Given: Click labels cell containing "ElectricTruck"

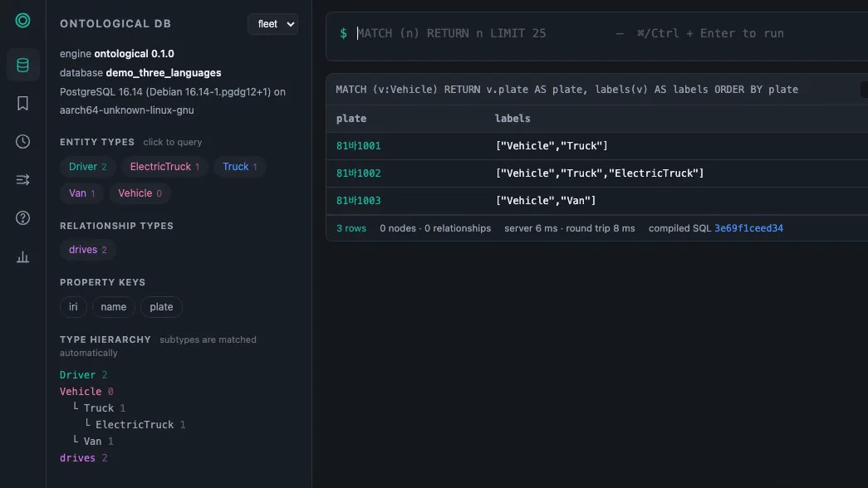Looking at the screenshot, I should point(600,173).
